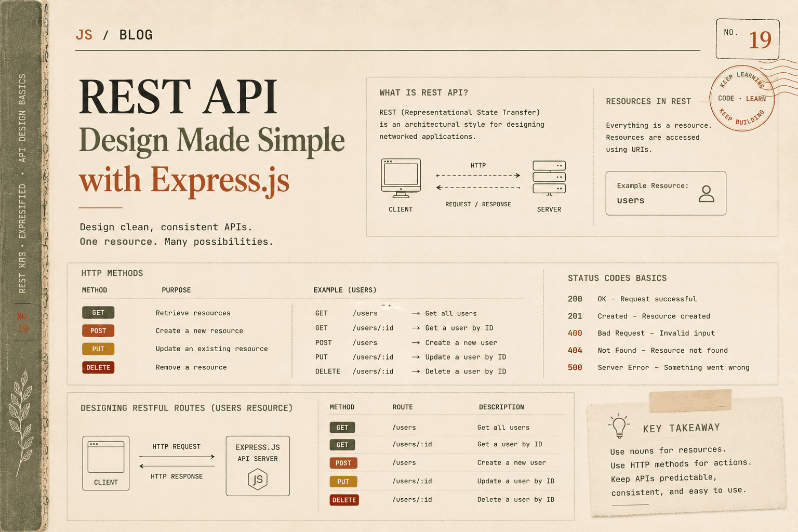Click the lightbulb icon beside Key Takeaway
Image resolution: width=798 pixels, height=532 pixels.
coord(619,426)
